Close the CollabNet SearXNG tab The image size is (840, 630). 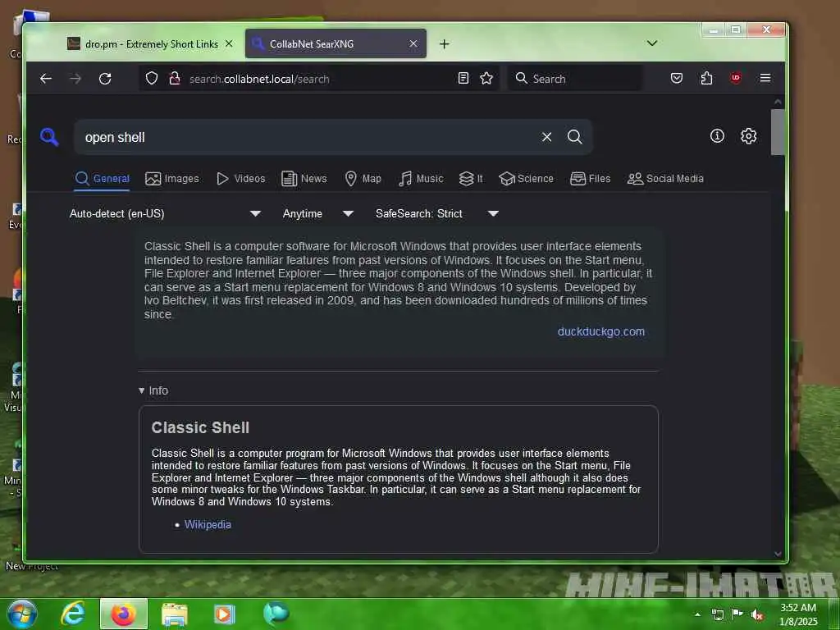(x=413, y=44)
